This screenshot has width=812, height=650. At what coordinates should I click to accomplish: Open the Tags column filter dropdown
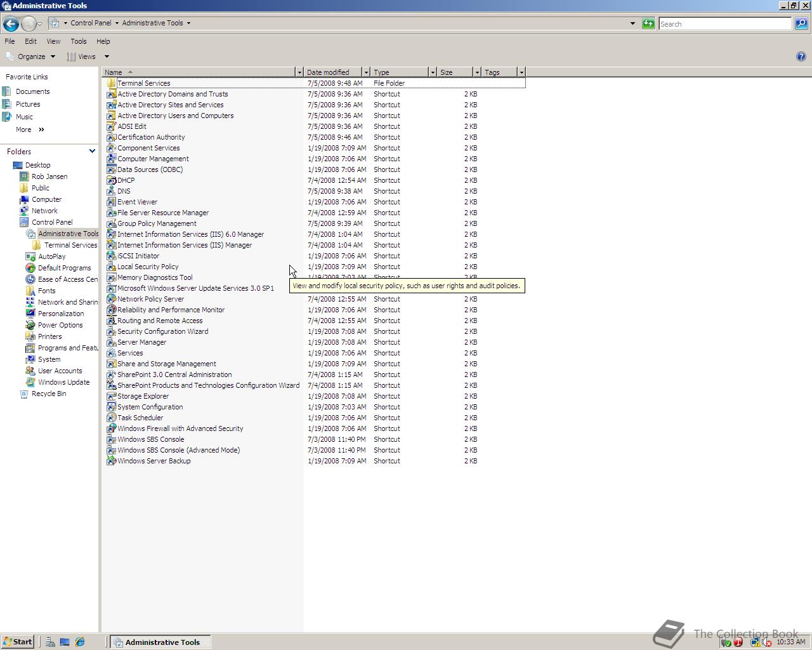pos(521,72)
